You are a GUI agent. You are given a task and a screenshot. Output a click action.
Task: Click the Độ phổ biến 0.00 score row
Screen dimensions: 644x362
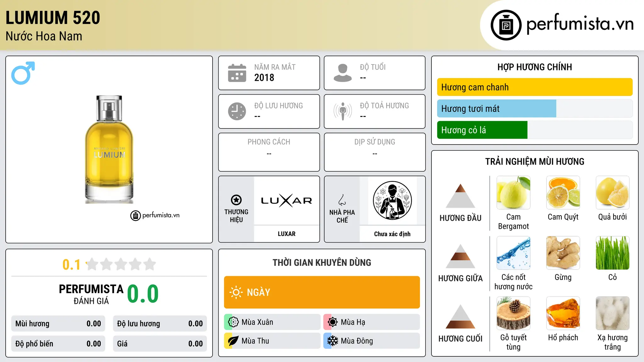(58, 344)
